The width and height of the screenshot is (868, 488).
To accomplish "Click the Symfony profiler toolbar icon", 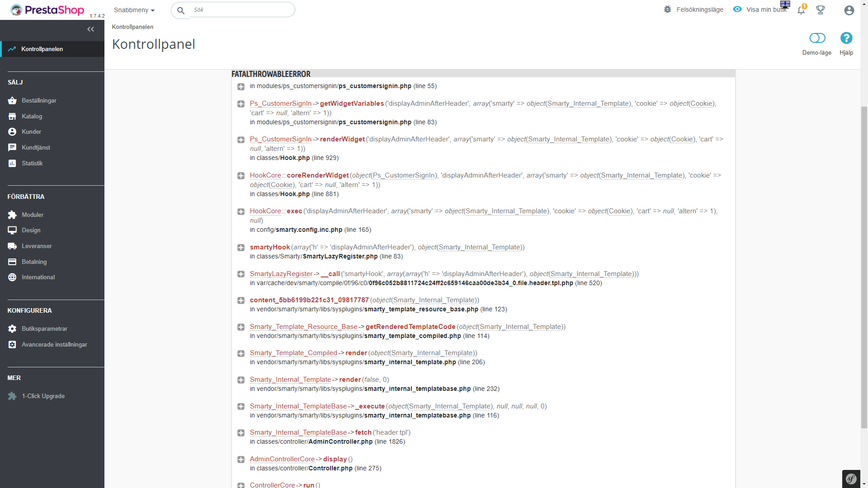I will 851,479.
